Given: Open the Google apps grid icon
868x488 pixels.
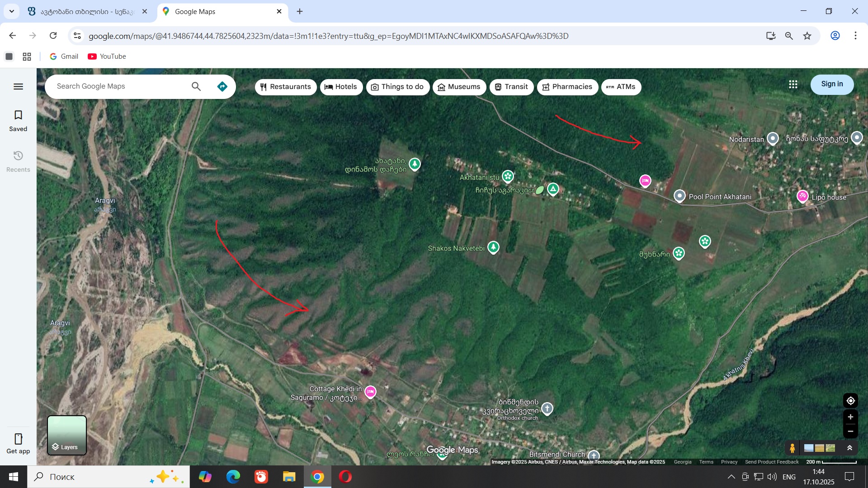Looking at the screenshot, I should pyautogui.click(x=793, y=84).
